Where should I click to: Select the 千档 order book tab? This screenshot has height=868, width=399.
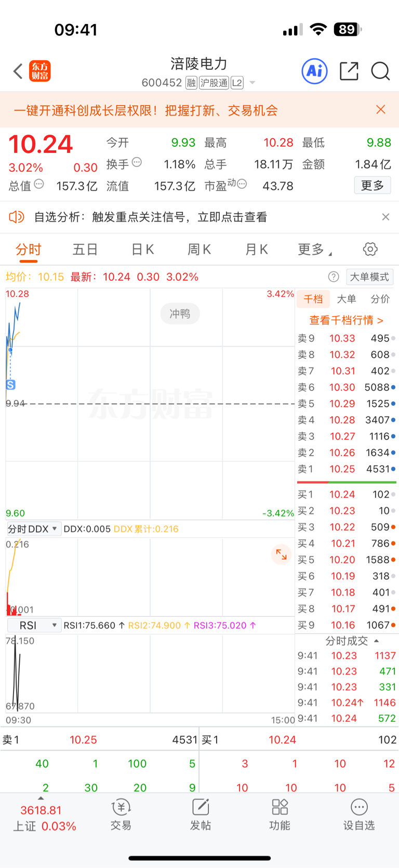[x=313, y=299]
